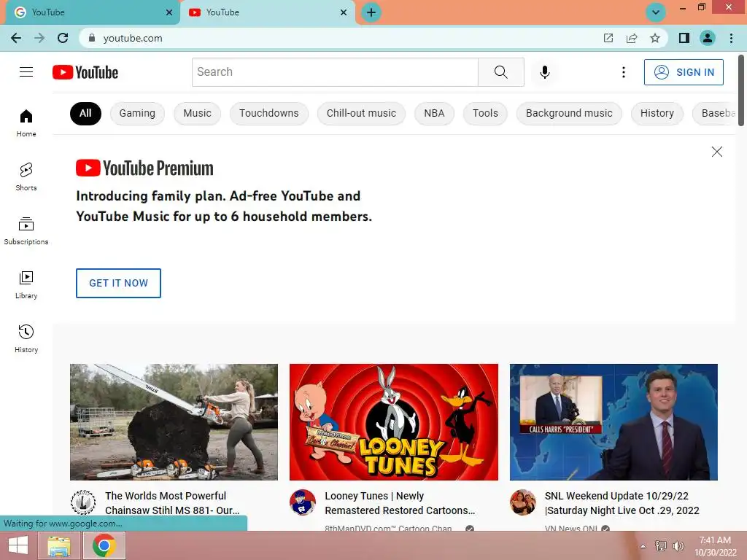747x560 pixels.
Task: Select the Chill-out music chip
Action: tap(361, 113)
